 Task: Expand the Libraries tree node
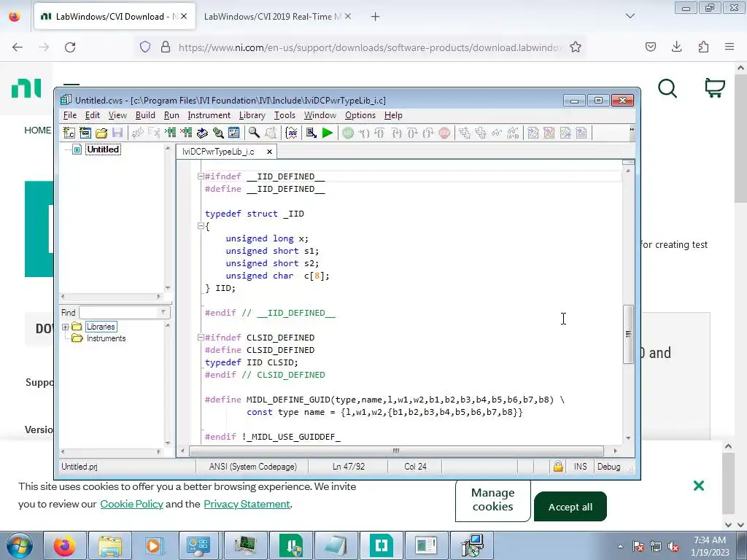pyautogui.click(x=65, y=327)
